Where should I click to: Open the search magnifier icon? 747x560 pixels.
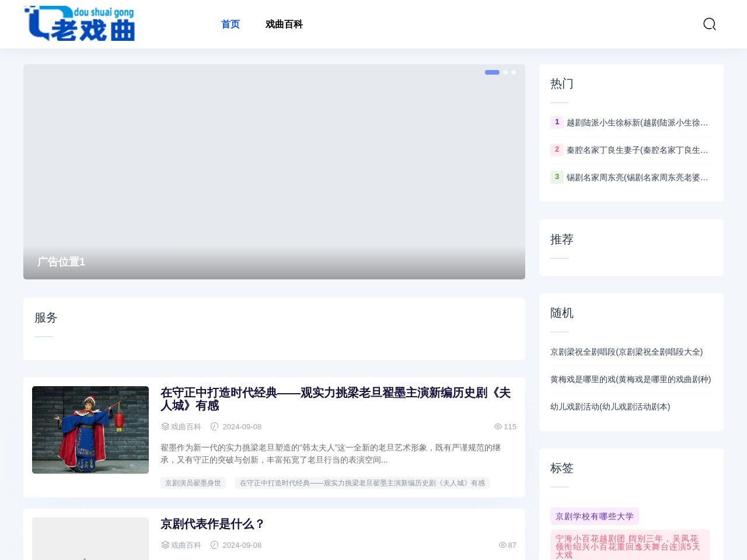click(710, 24)
